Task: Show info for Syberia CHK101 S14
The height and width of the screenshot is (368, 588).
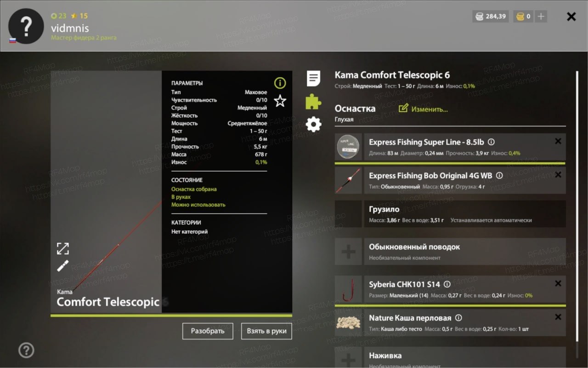Action: [447, 285]
